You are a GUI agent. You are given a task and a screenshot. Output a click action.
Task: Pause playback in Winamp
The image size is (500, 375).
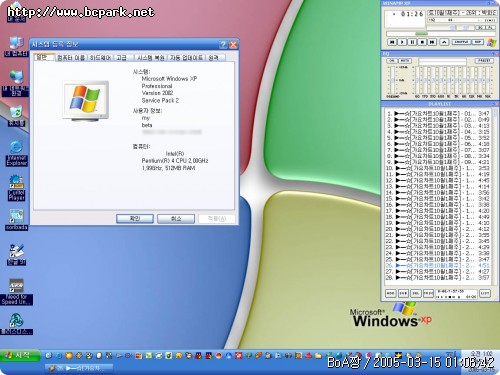pyautogui.click(x=412, y=42)
